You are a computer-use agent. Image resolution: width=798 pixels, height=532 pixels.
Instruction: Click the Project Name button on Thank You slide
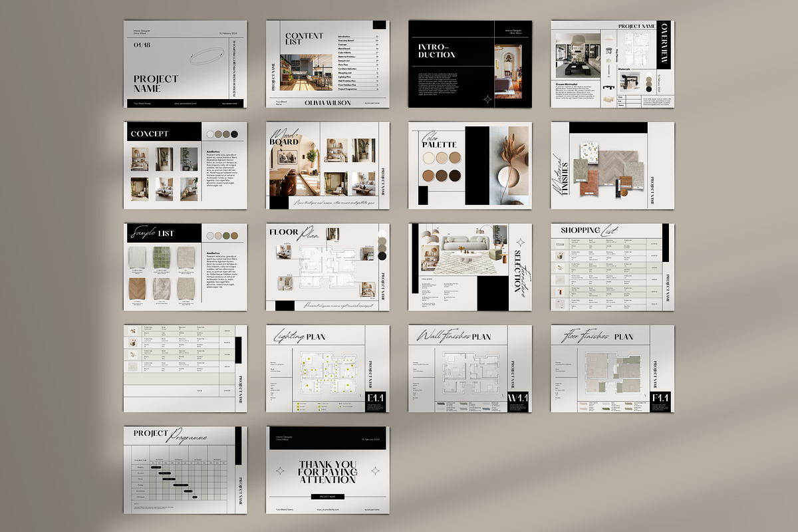[327, 497]
